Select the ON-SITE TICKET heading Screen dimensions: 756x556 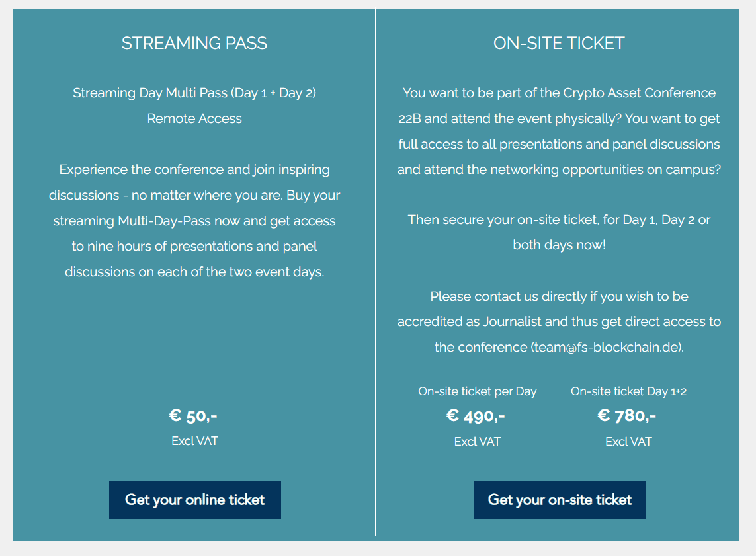pyautogui.click(x=559, y=44)
